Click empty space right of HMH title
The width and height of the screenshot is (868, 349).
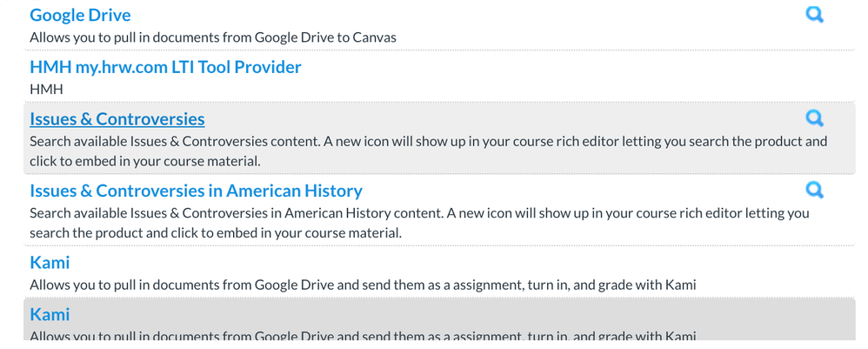click(565, 67)
